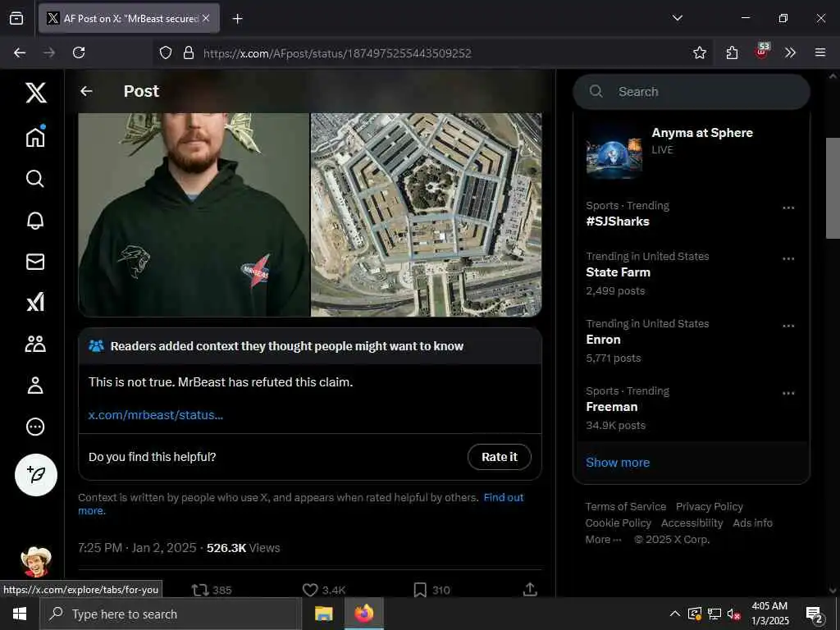Expand More footer links menu
The height and width of the screenshot is (630, 840).
tap(603, 540)
